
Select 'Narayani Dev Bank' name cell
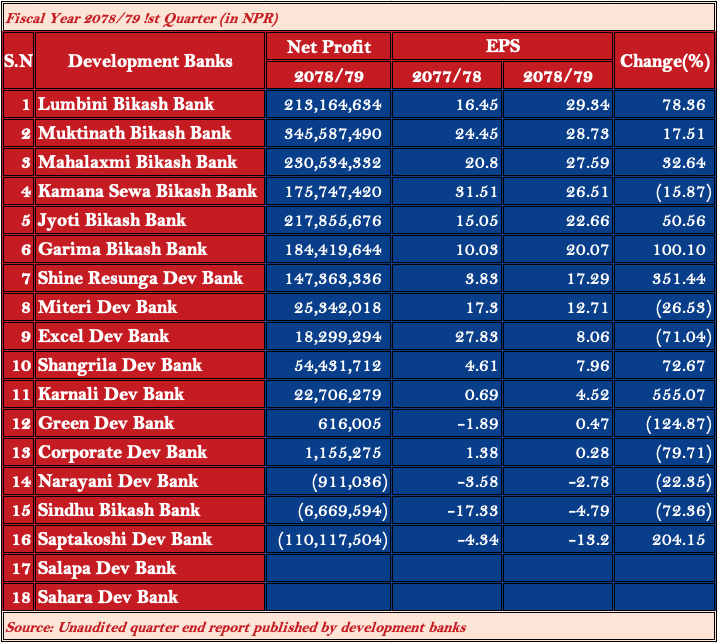click(150, 481)
